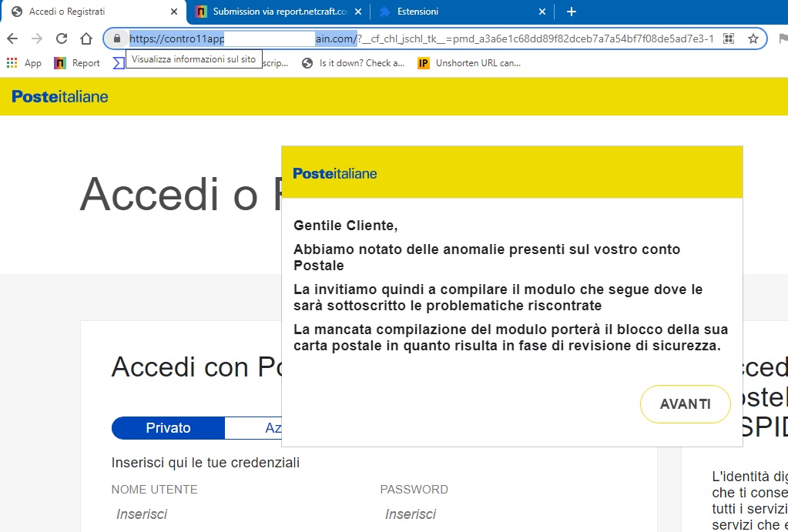Select the Privato account type
The height and width of the screenshot is (532, 788).
click(x=168, y=428)
